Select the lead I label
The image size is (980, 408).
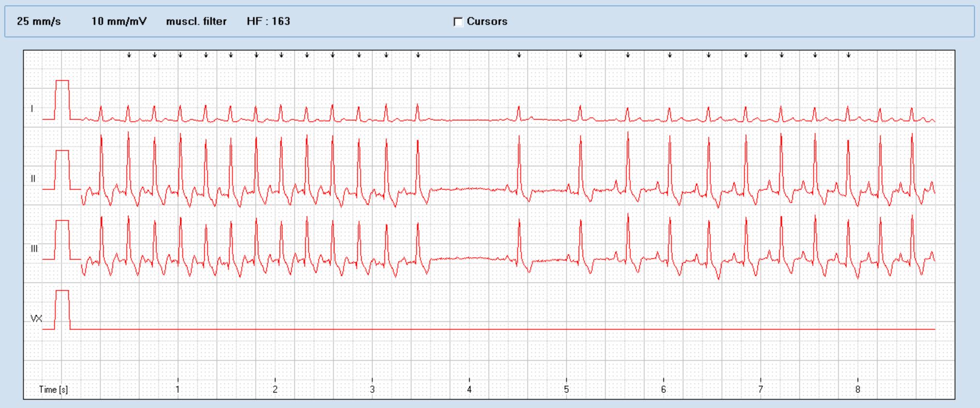point(32,109)
